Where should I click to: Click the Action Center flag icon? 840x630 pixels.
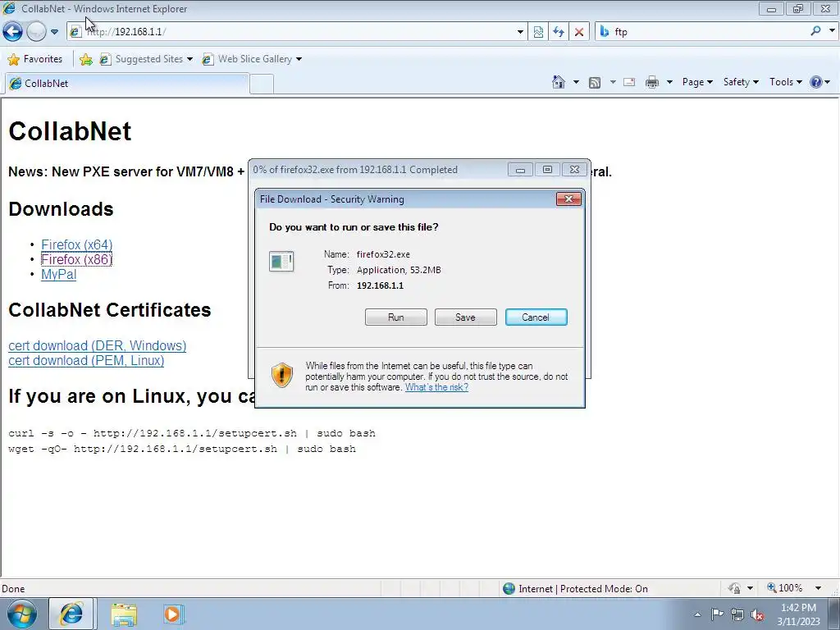tap(717, 614)
